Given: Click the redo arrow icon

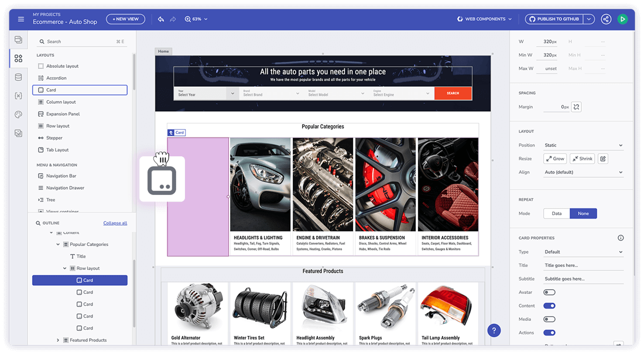Looking at the screenshot, I should 173,19.
